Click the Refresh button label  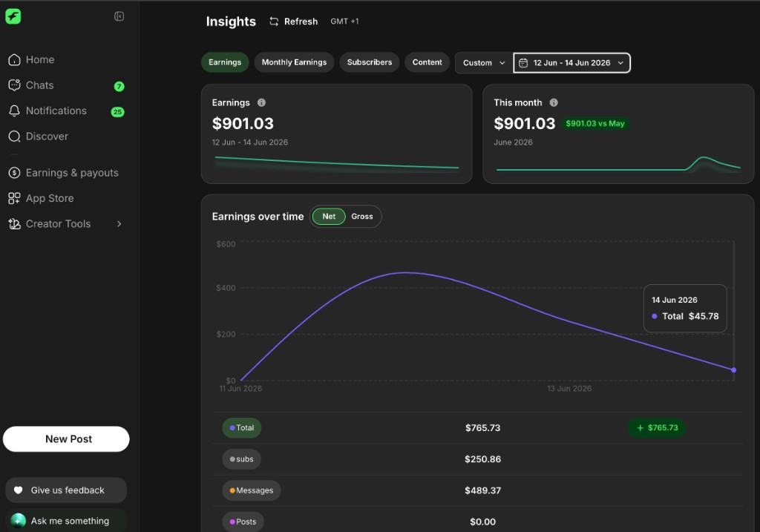(301, 22)
